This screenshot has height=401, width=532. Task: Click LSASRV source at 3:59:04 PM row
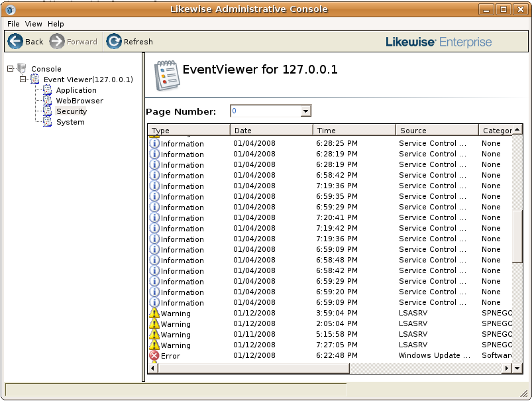[413, 313]
